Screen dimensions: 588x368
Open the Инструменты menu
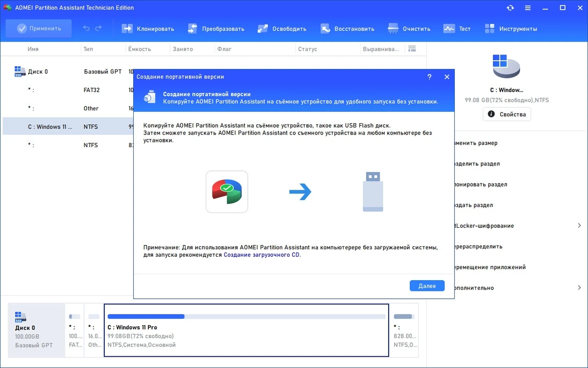511,28
